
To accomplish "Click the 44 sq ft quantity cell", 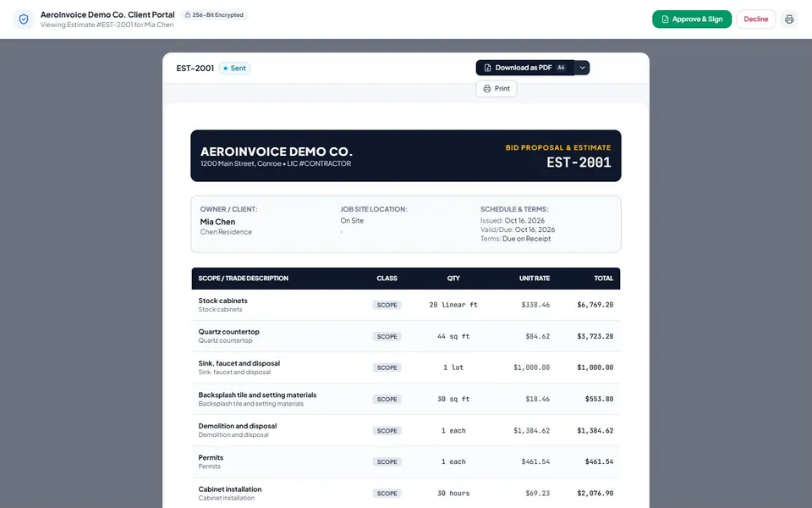I will point(453,336).
